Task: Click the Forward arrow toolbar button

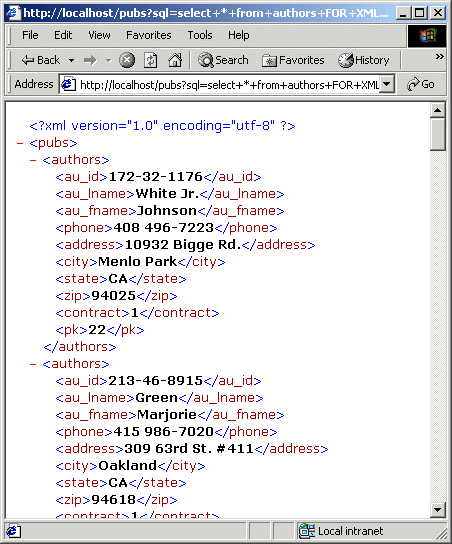Action: [x=90, y=60]
